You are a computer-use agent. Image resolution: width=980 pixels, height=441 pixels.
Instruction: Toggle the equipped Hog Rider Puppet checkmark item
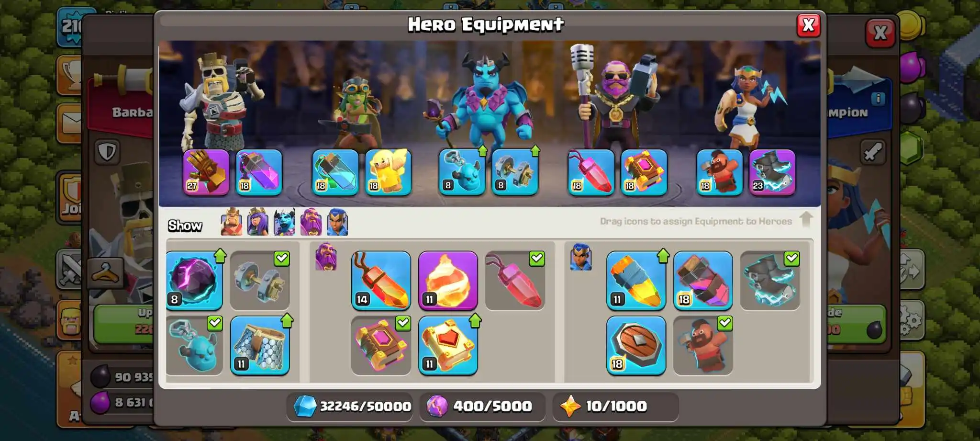tap(703, 345)
